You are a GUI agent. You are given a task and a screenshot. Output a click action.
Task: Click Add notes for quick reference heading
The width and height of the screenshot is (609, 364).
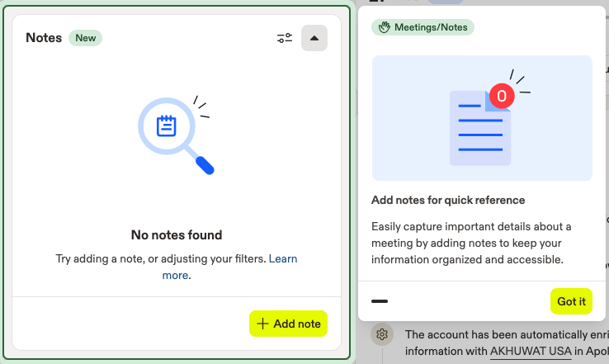click(448, 201)
